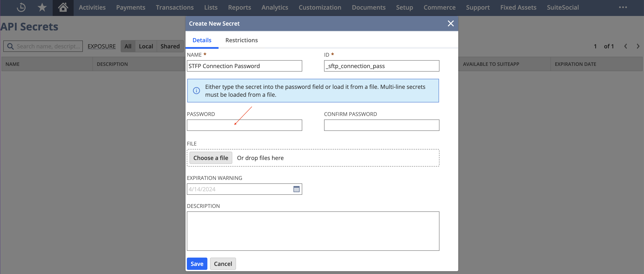Select the Shared exposure filter

click(170, 46)
